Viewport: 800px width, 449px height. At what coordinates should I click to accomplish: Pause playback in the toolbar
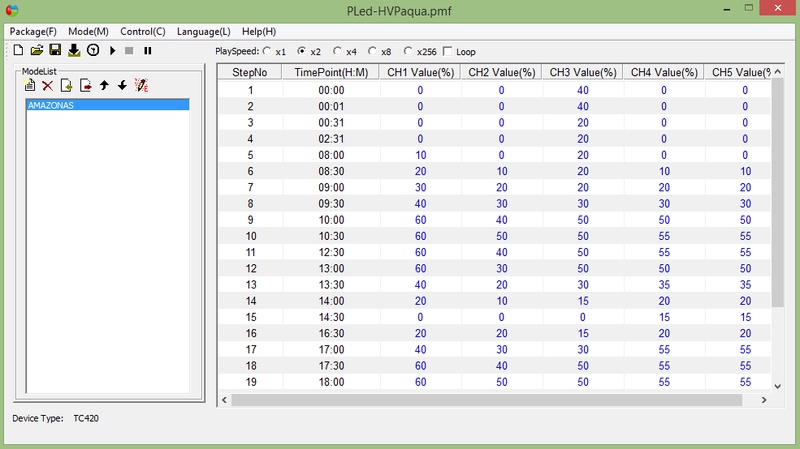(148, 50)
